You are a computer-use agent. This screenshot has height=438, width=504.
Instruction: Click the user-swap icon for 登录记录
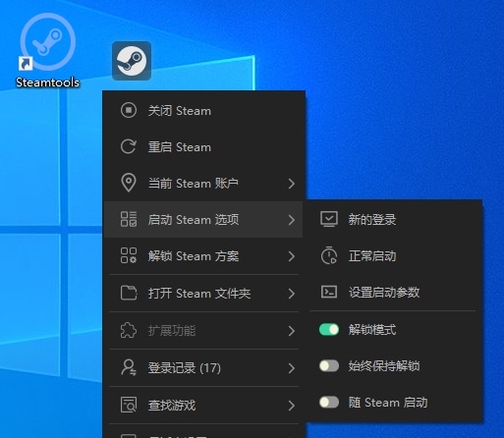click(129, 367)
